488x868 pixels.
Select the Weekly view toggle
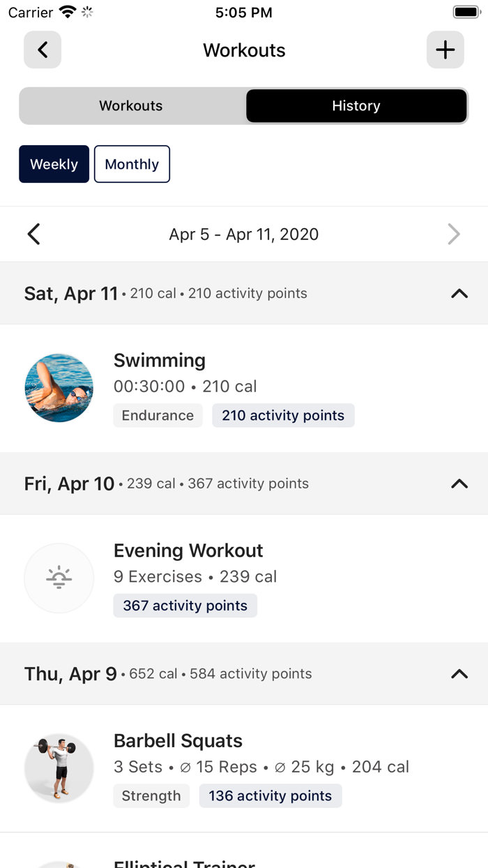pyautogui.click(x=54, y=164)
